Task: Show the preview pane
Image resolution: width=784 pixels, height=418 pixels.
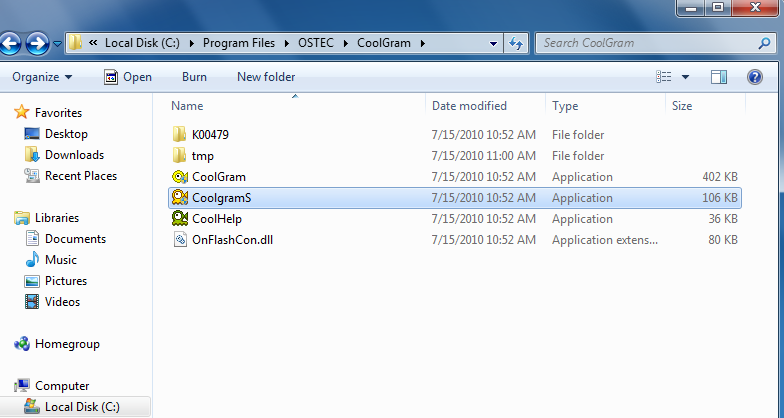Action: tap(718, 77)
